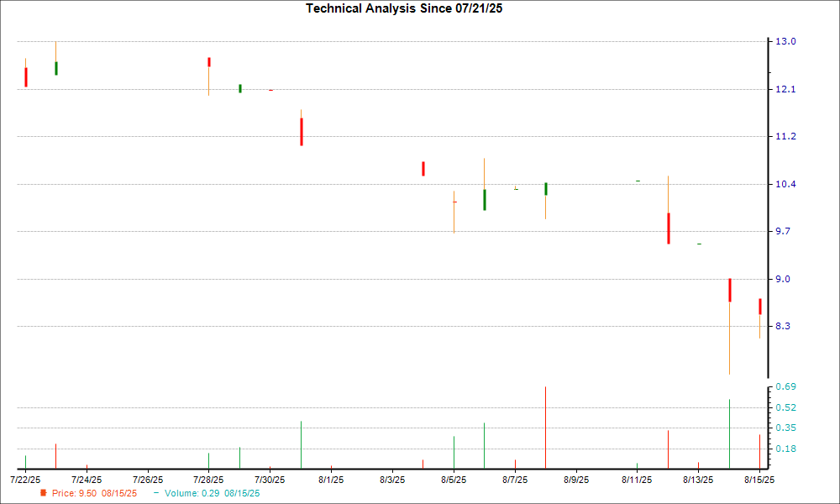Screen dimensions: 840x504
Task: Click the 8/3/25 date label
Action: (x=392, y=480)
